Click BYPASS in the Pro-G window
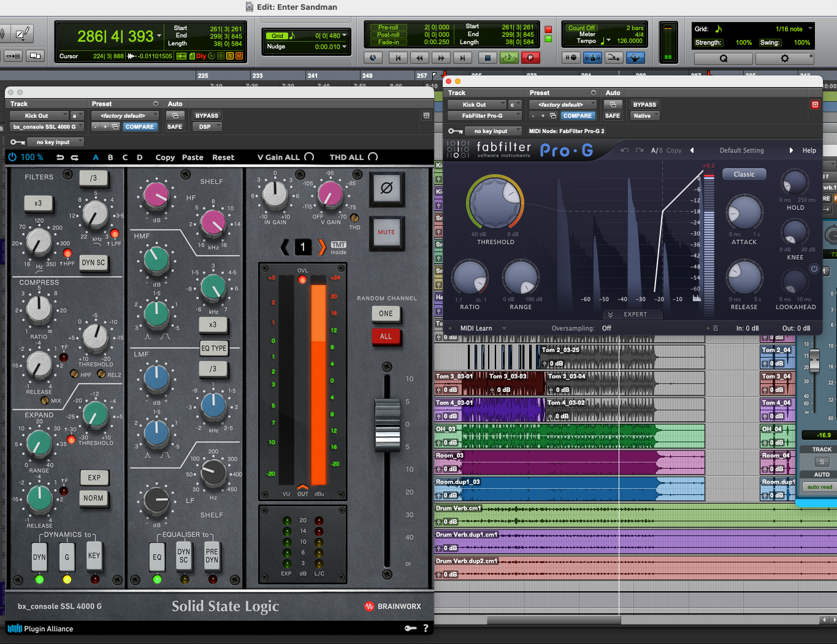Screen dimensions: 837x644 644,105
